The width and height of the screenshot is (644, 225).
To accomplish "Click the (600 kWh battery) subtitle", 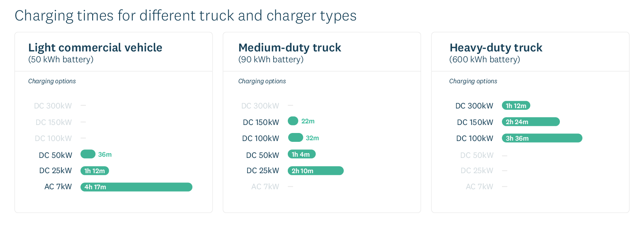I will click(x=485, y=59).
